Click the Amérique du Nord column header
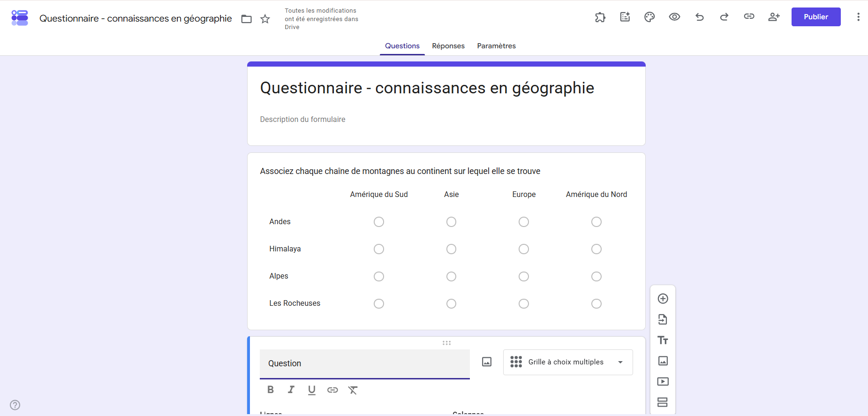This screenshot has height=416, width=868. click(x=596, y=195)
